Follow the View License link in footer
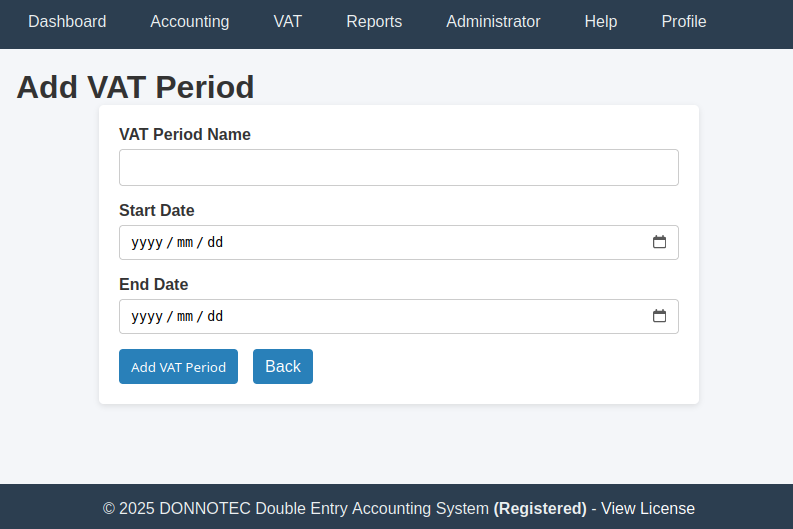 pyautogui.click(x=648, y=508)
